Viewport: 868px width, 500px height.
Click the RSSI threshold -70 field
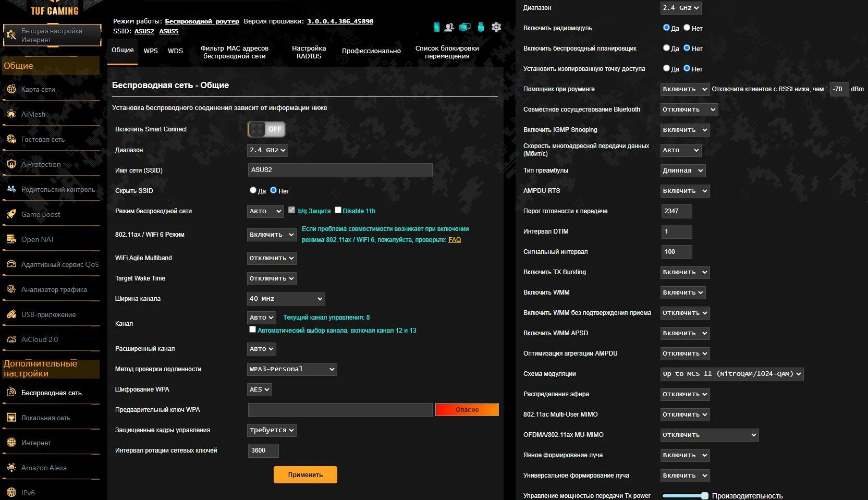pos(839,89)
